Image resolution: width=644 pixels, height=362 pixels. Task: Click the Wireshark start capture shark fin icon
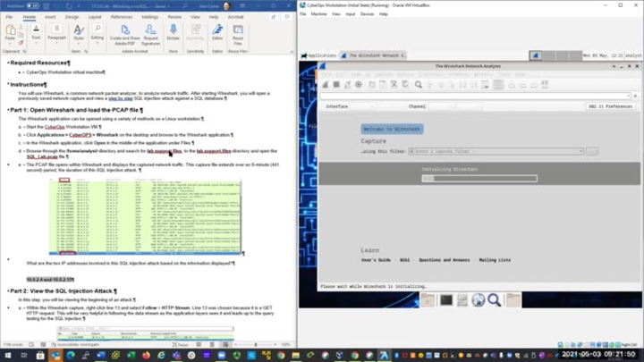(x=326, y=85)
